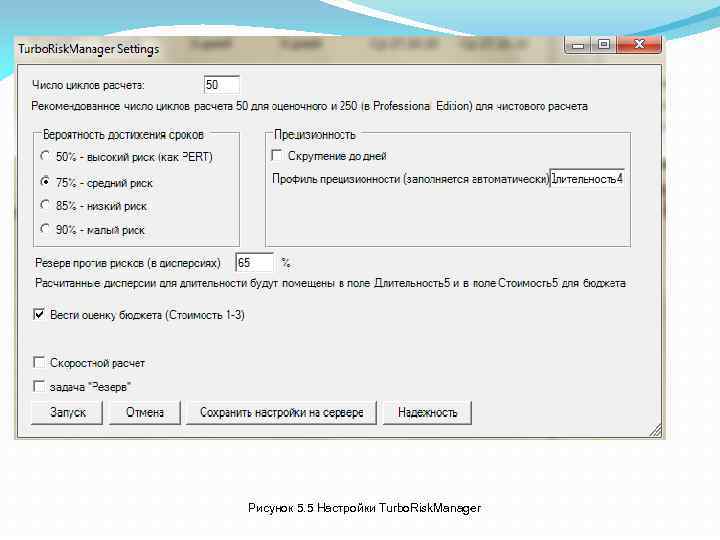Click the Отмена button

(145, 412)
